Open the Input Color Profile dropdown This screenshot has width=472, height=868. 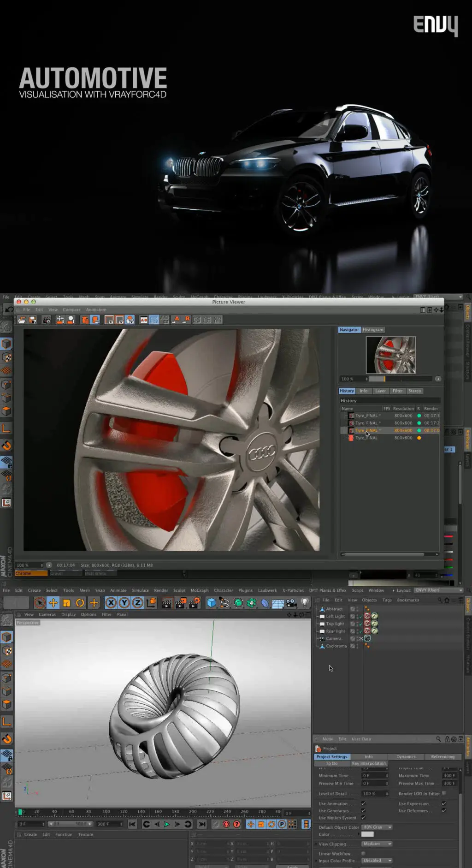tap(377, 860)
